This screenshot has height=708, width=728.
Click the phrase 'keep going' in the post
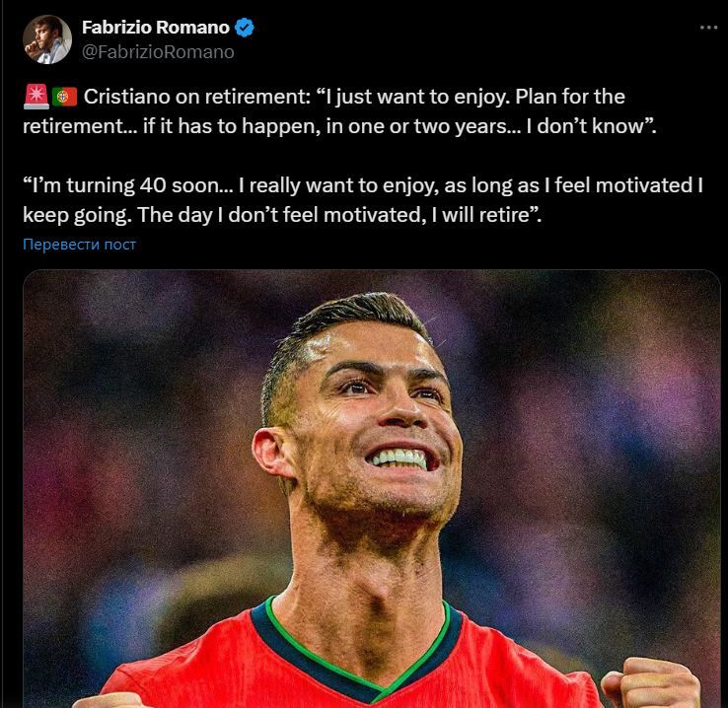click(x=74, y=215)
